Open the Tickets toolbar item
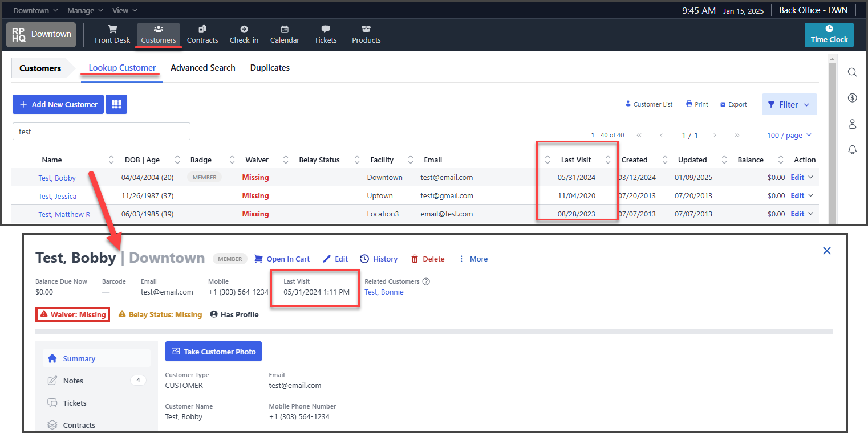Image resolution: width=868 pixels, height=433 pixels. [x=326, y=34]
